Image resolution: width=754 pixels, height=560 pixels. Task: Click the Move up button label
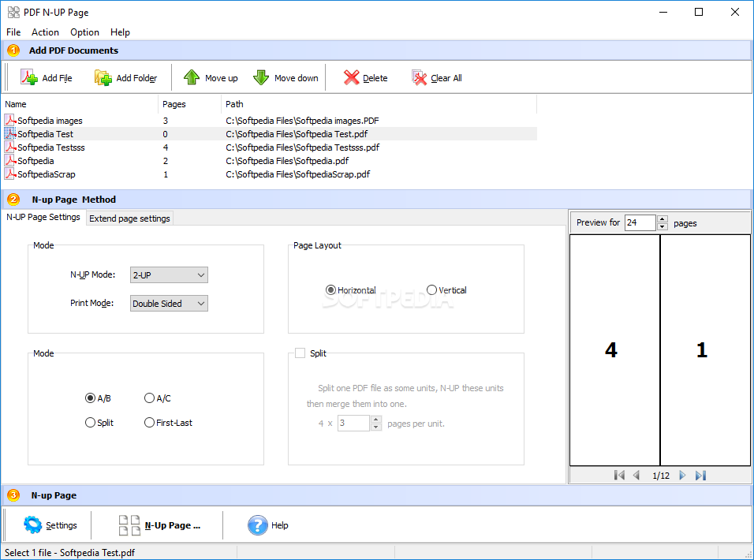pos(221,78)
